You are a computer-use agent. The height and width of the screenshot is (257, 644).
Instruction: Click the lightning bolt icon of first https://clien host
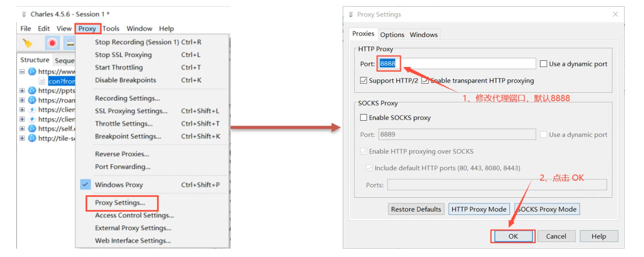32,109
